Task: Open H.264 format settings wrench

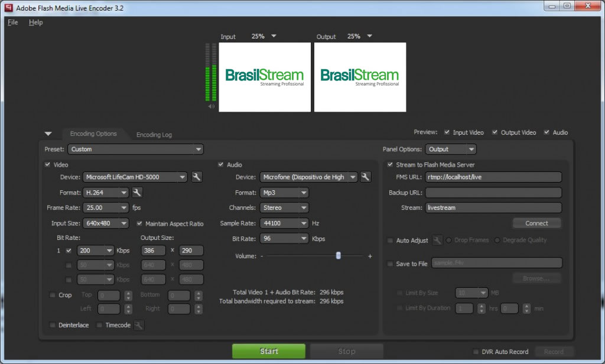Action: (x=137, y=192)
